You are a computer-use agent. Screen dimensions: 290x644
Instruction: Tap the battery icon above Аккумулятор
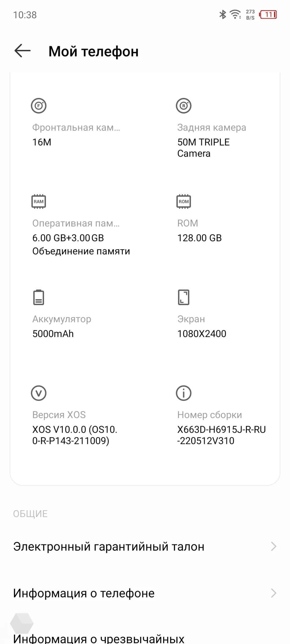(39, 297)
